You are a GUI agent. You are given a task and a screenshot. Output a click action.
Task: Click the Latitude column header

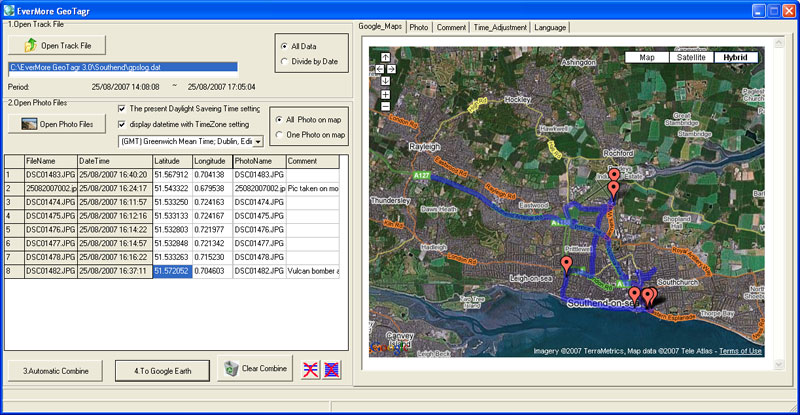pyautogui.click(x=172, y=161)
